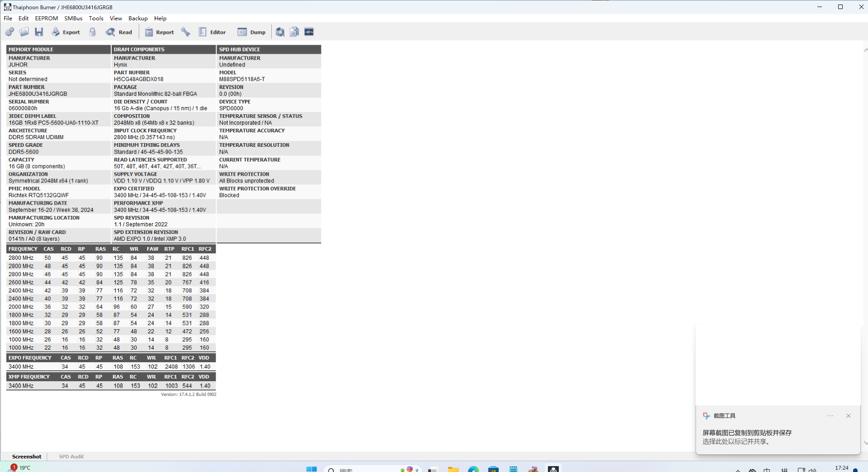Image resolution: width=868 pixels, height=472 pixels.
Task: Click the SPD HUB DEVICE column header
Action: coord(269,50)
